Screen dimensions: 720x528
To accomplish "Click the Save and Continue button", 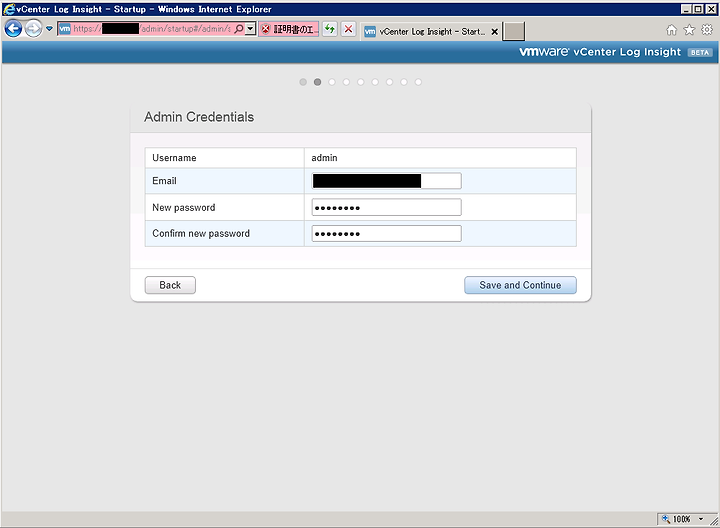I will point(520,285).
